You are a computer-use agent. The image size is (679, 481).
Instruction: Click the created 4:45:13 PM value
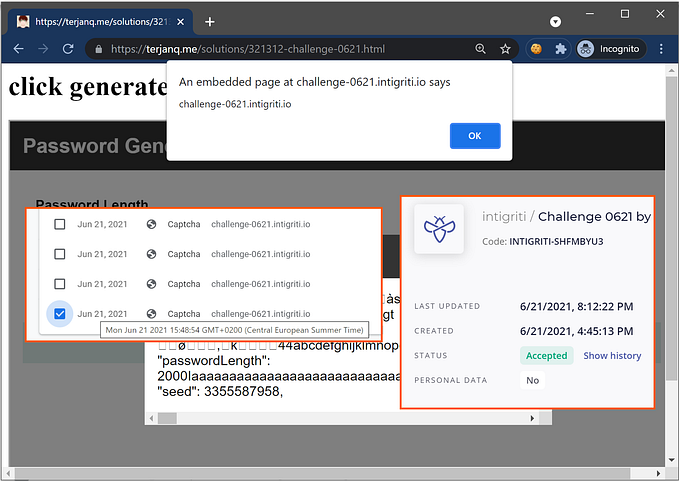pyautogui.click(x=576, y=331)
